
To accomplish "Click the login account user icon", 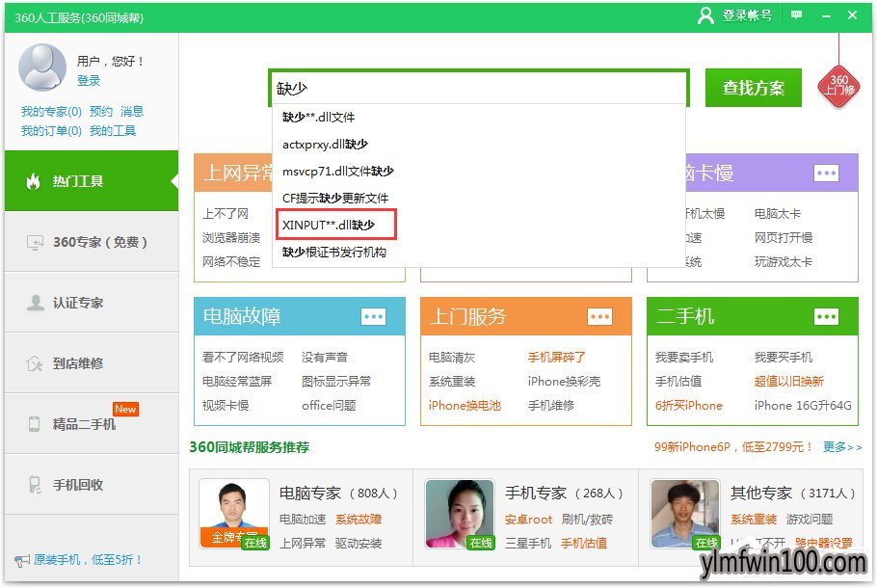I will (705, 15).
